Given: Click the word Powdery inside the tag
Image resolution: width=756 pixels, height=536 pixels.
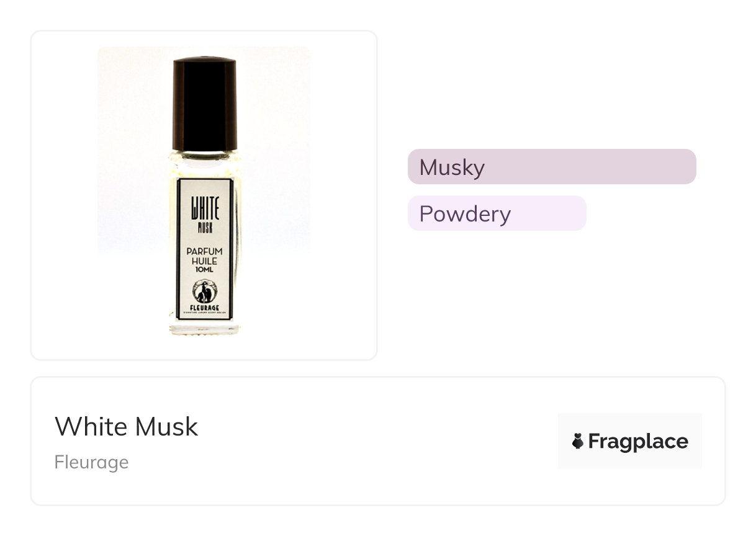Looking at the screenshot, I should point(465,213).
